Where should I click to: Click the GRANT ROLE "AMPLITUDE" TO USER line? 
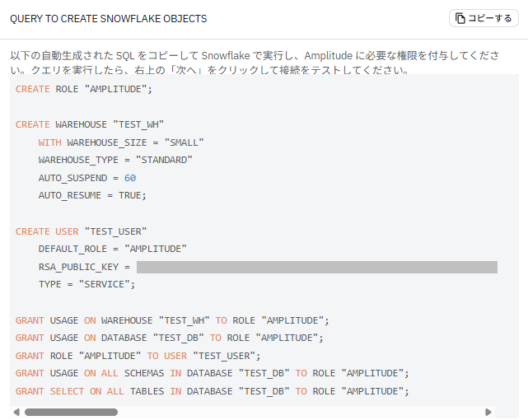pyautogui.click(x=138, y=356)
